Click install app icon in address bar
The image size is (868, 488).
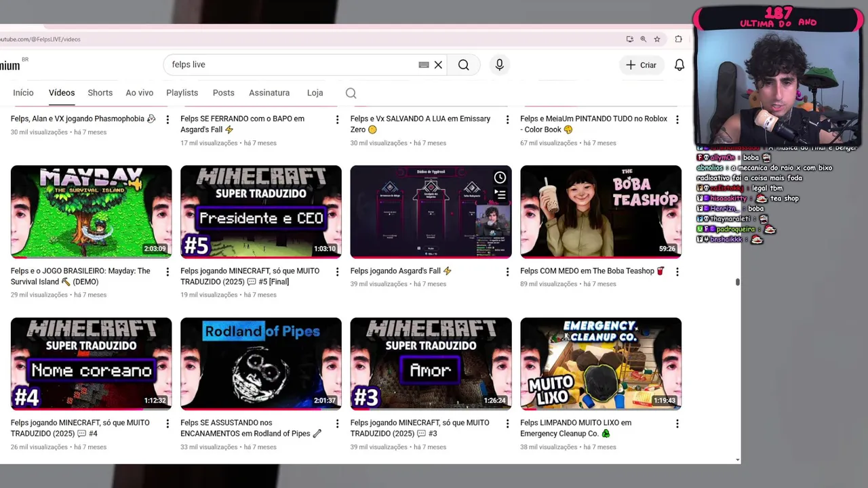click(630, 39)
